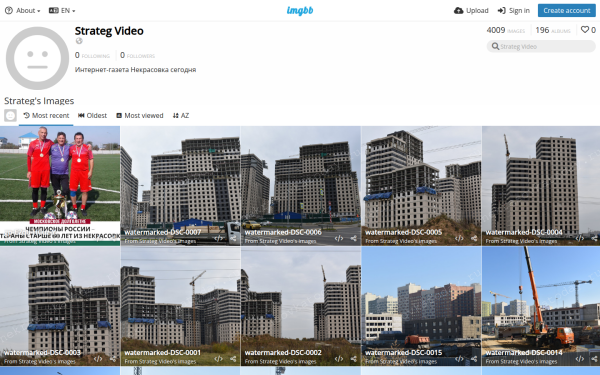Click embed code icon on watermarked-DSC-0002
Viewport: 600px width, 375px height.
(339, 359)
